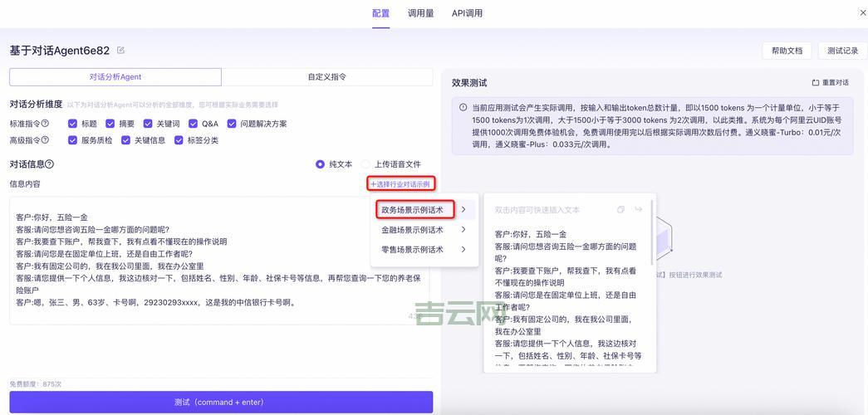Expand the 金融场景示例话术 submenu arrow
The width and height of the screenshot is (868, 415).
pyautogui.click(x=463, y=230)
